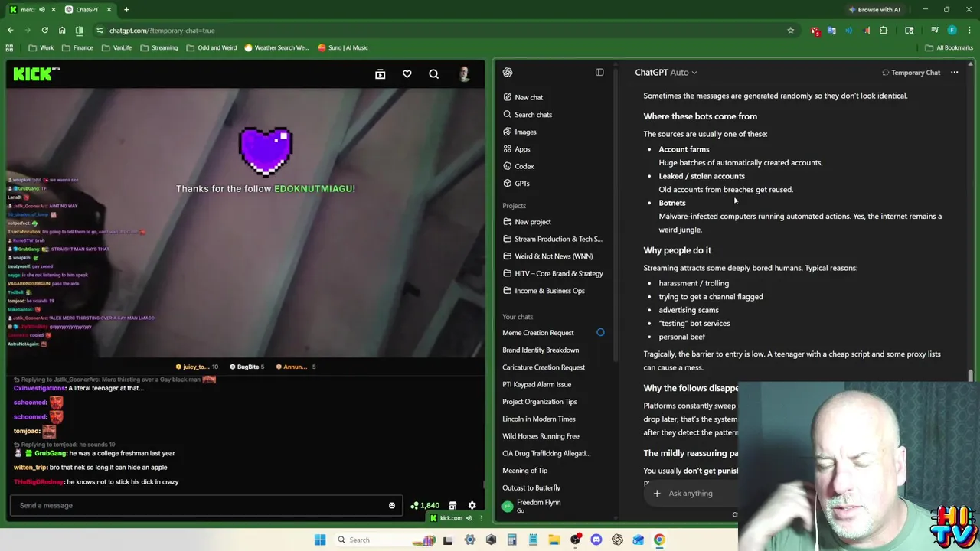Toggle Temporary Chat mode

(x=911, y=73)
